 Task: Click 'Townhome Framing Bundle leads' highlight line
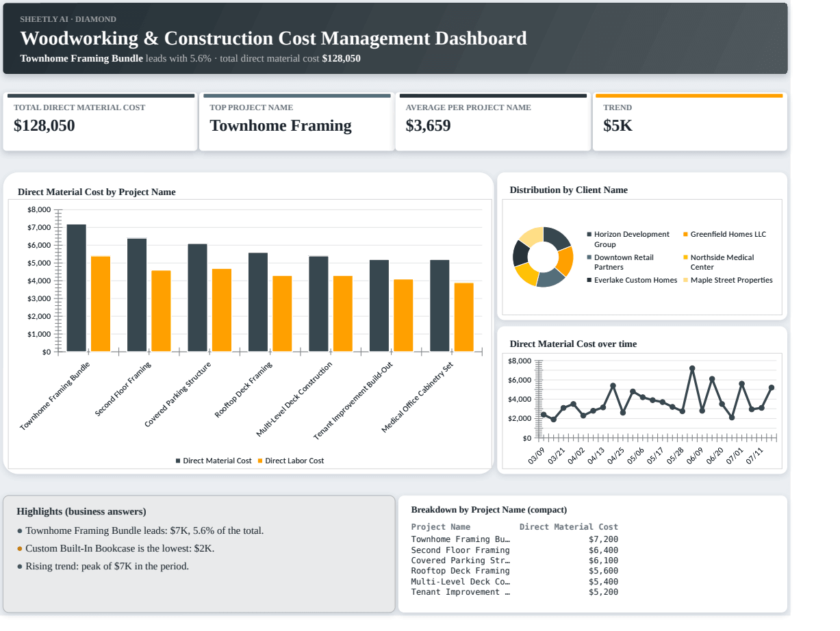[x=140, y=531]
